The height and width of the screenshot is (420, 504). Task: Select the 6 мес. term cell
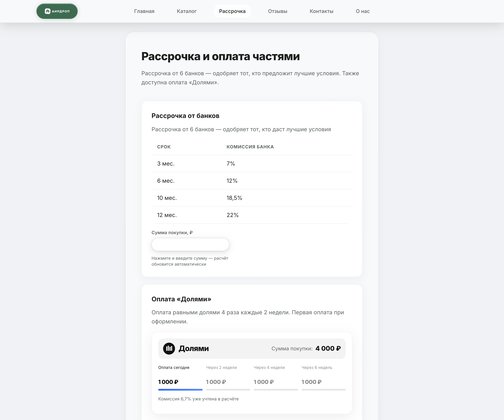point(166,181)
